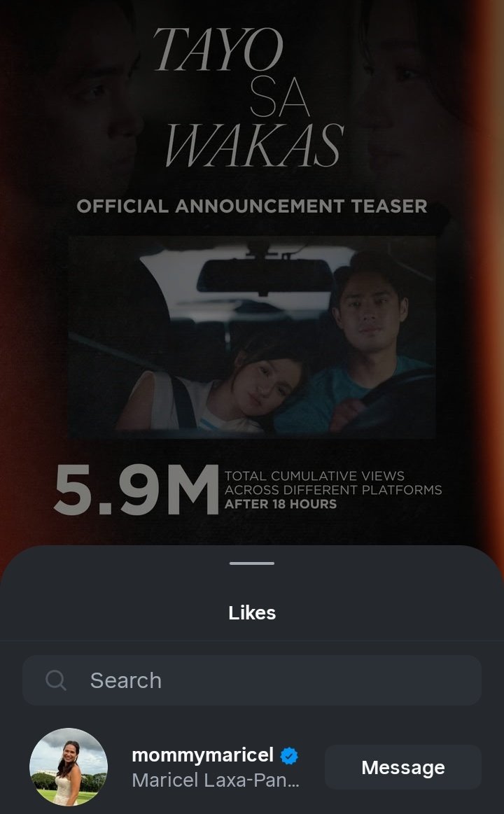504x814 pixels.
Task: Tap the Message button for mommymaricel
Action: tap(402, 767)
